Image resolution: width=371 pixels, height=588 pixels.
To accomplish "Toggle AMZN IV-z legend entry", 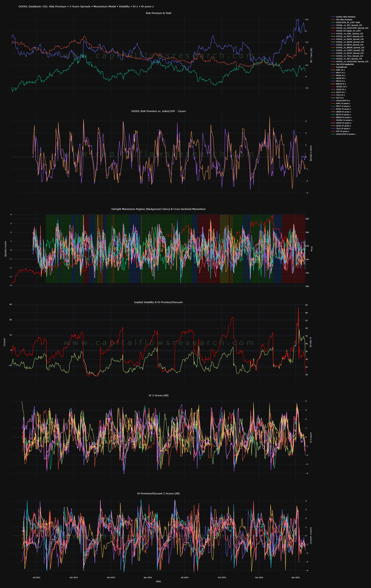I will coord(338,78).
